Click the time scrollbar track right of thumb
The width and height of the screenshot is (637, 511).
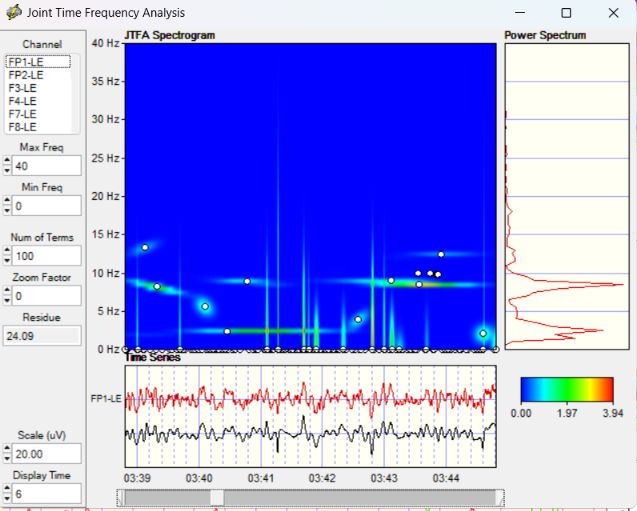(360, 498)
